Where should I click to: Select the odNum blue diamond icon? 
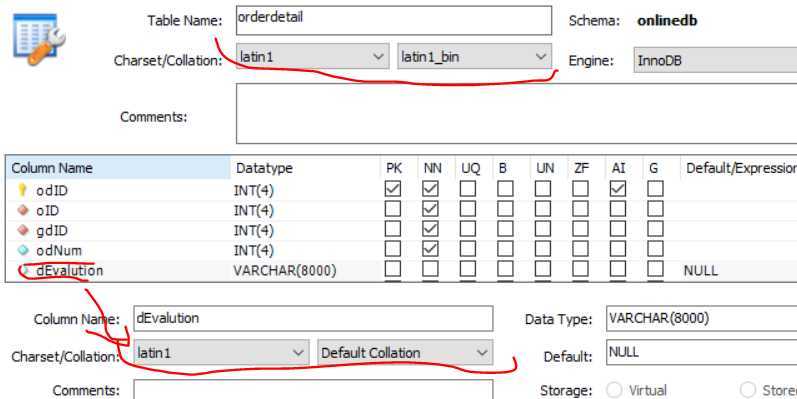pyautogui.click(x=23, y=250)
